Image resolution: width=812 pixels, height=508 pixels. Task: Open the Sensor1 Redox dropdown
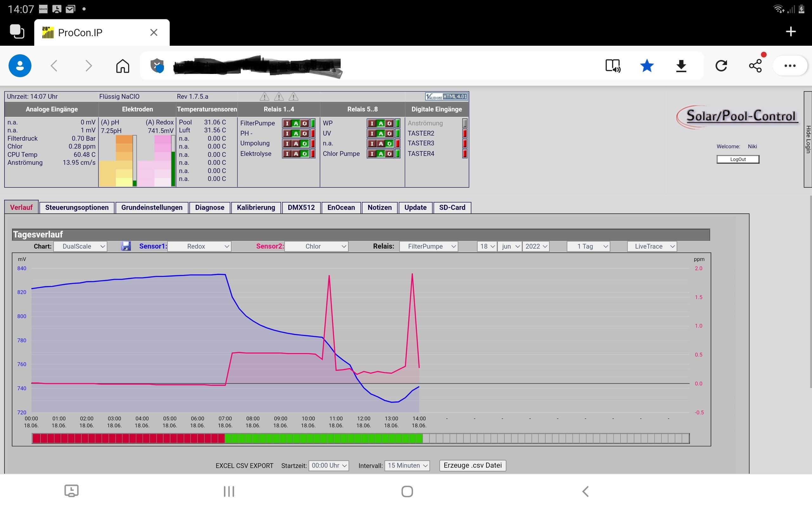199,246
